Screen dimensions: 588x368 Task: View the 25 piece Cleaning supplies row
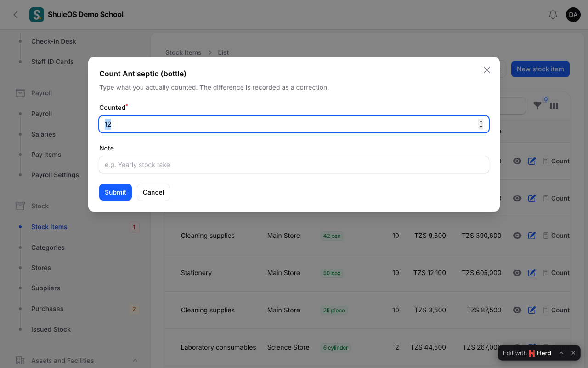[517, 310]
